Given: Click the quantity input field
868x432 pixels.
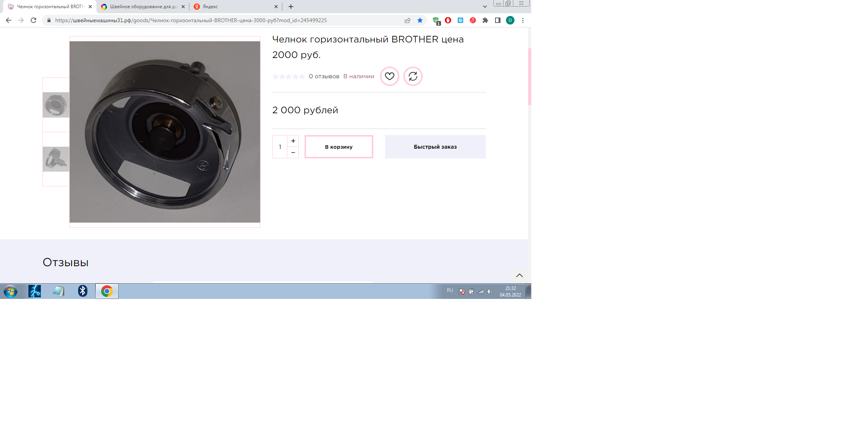Looking at the screenshot, I should tap(280, 147).
